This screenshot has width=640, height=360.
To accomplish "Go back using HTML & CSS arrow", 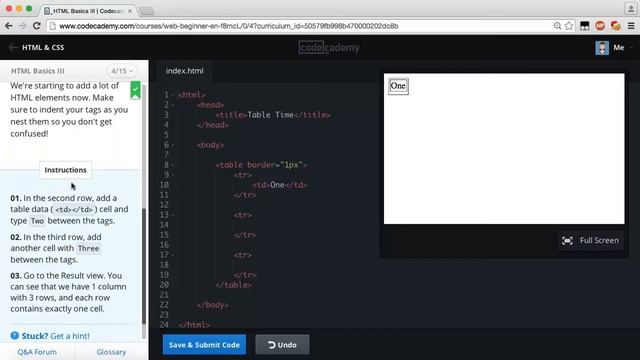I will pos(13,47).
